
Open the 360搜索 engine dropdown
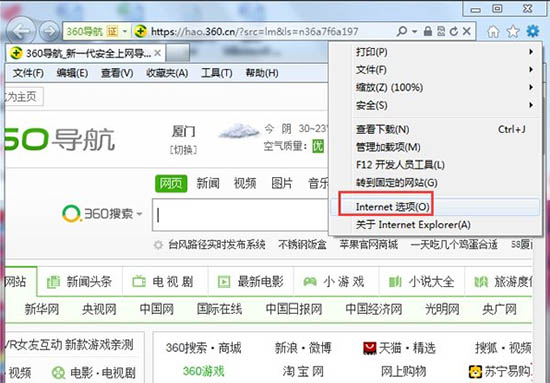coord(140,214)
